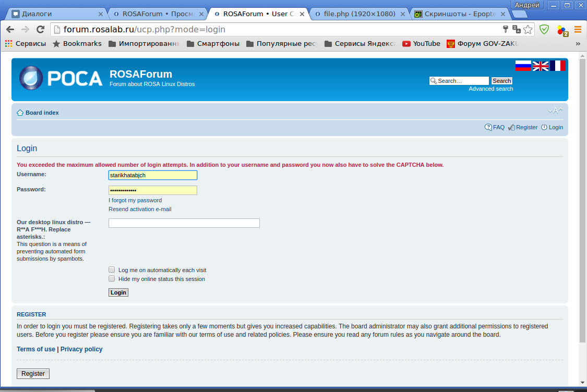
Task: Open the Импортированные bookmarks folder
Action: coord(144,43)
